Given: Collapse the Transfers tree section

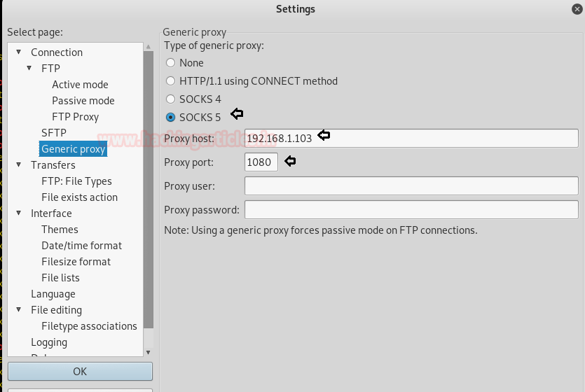Looking at the screenshot, I should click(19, 165).
